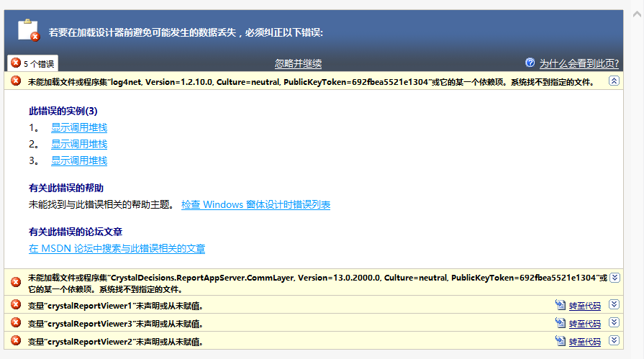The height and width of the screenshot is (359, 644).
Task: Open second 显示调用堆栈 link
Action: pos(79,144)
